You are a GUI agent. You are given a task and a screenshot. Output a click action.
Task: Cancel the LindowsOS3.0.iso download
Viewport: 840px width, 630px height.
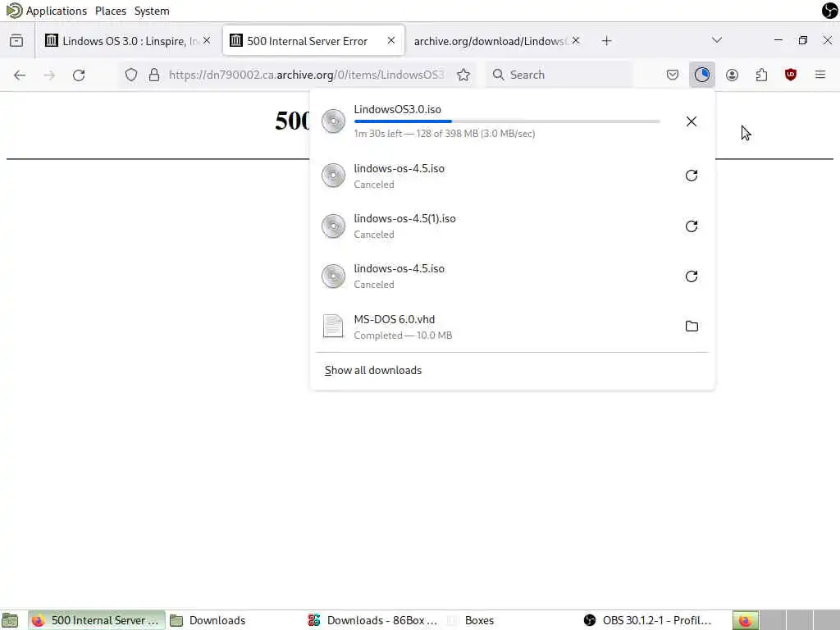[x=691, y=121]
